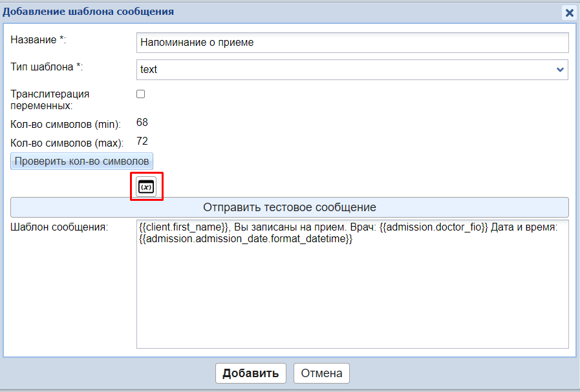Click the admission_date.format_datetime variable text
Screen dimensions: 580x392
[x=246, y=239]
